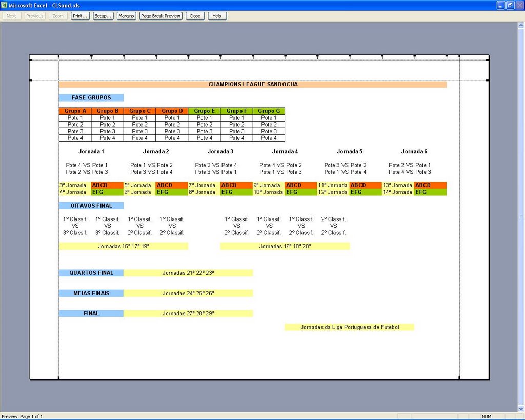Click the '3ª Jornada' label
Image resolution: width=525 pixels, height=420 pixels.
73,185
